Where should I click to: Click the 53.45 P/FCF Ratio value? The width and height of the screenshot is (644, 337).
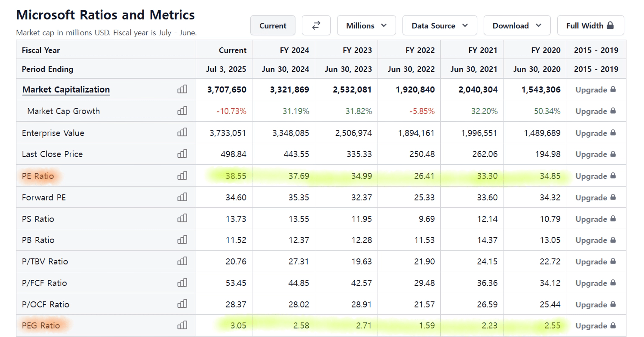point(236,283)
